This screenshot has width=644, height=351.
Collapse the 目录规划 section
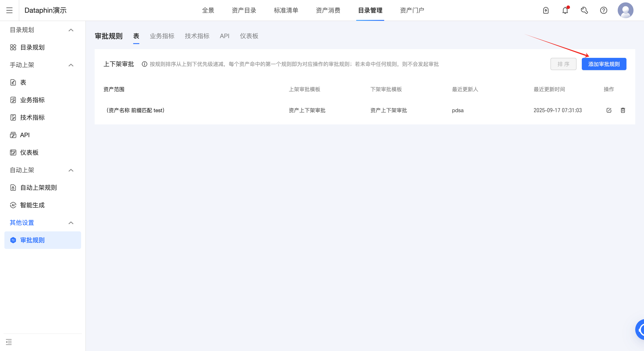tap(71, 30)
